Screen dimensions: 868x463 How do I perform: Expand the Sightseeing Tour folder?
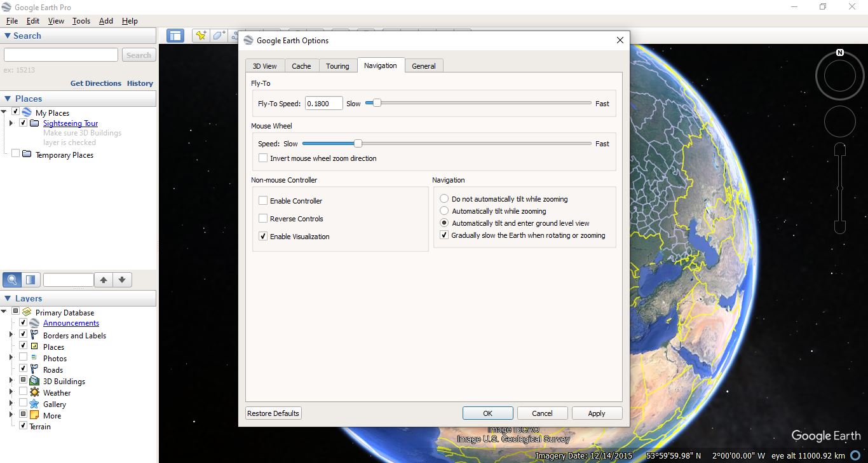click(11, 123)
